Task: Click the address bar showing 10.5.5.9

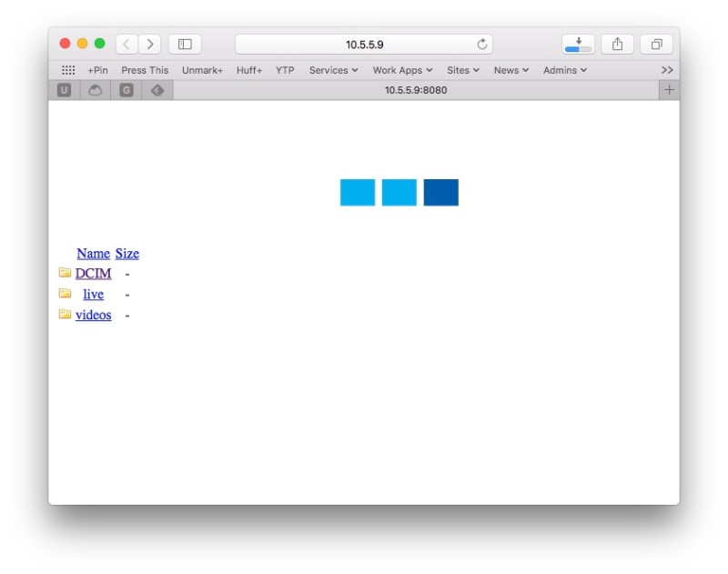Action: pos(363,43)
